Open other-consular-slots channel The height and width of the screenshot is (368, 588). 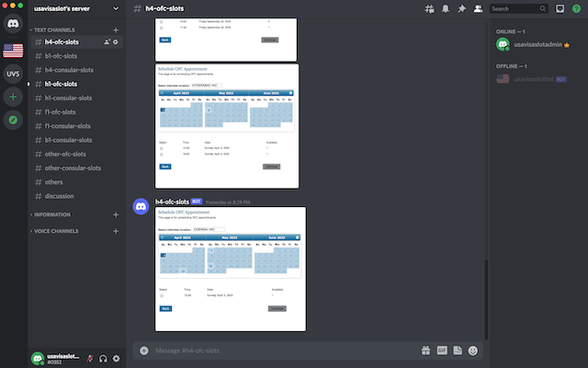(76, 167)
